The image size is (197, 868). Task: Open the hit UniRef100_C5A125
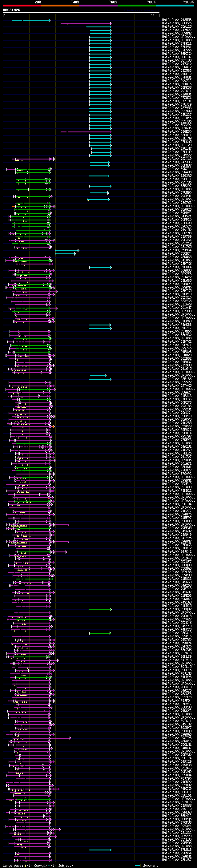[177, 27]
